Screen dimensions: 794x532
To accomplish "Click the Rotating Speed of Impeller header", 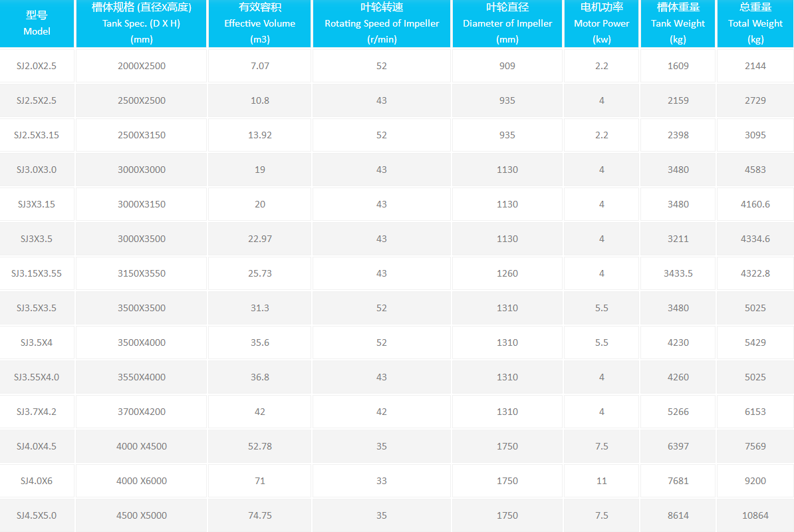I will 382,23.
